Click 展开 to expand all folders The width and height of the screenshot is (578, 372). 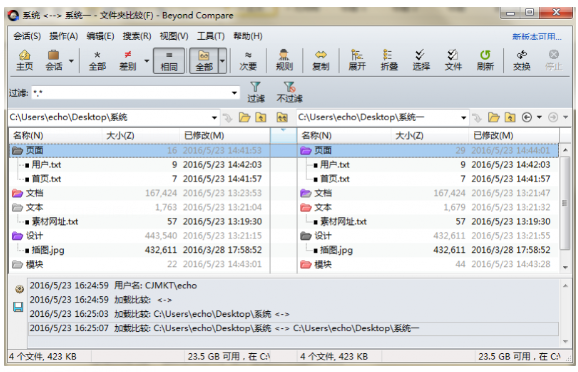tap(357, 60)
